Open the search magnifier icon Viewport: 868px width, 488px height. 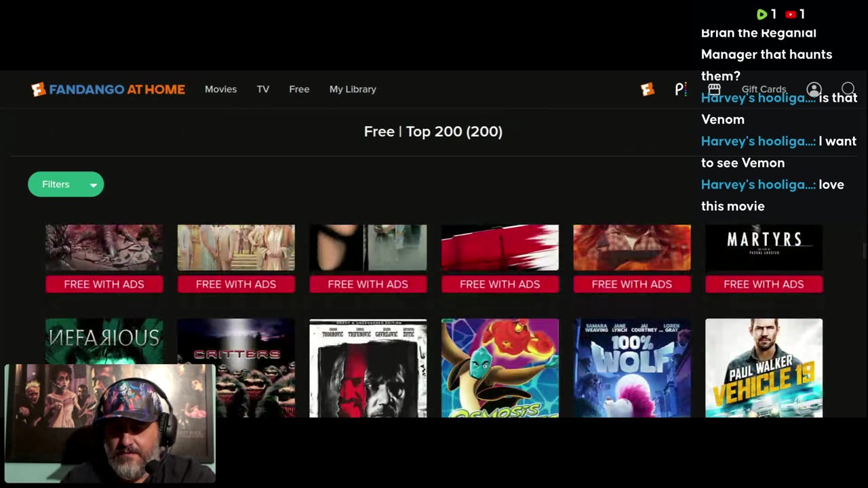pyautogui.click(x=848, y=89)
